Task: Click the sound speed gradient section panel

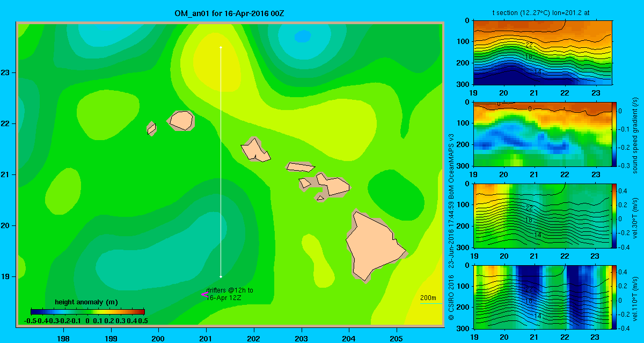Action: click(x=543, y=134)
